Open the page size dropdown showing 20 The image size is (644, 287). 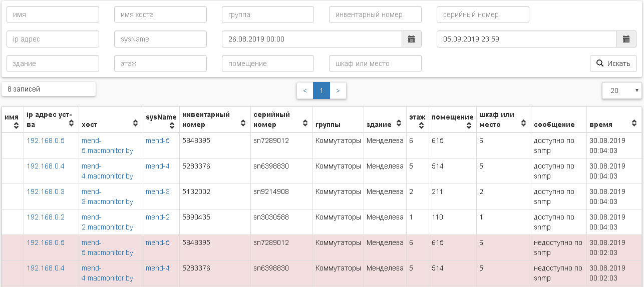click(x=621, y=90)
